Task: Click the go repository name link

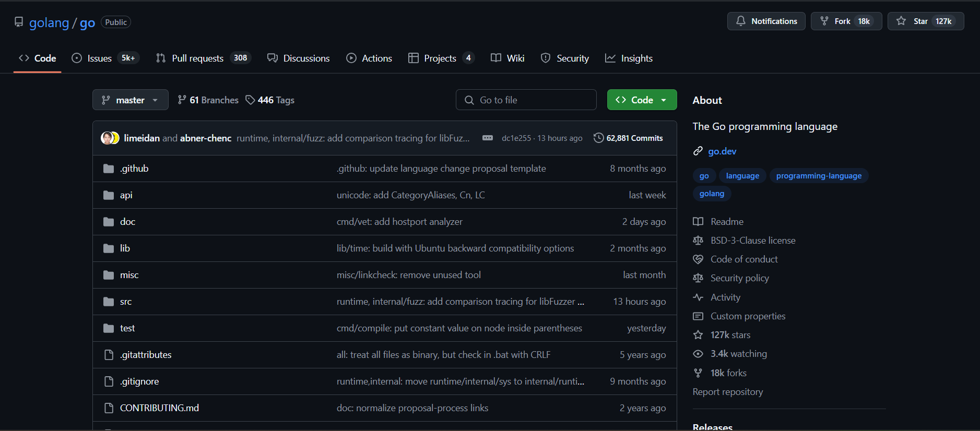Action: coord(87,22)
